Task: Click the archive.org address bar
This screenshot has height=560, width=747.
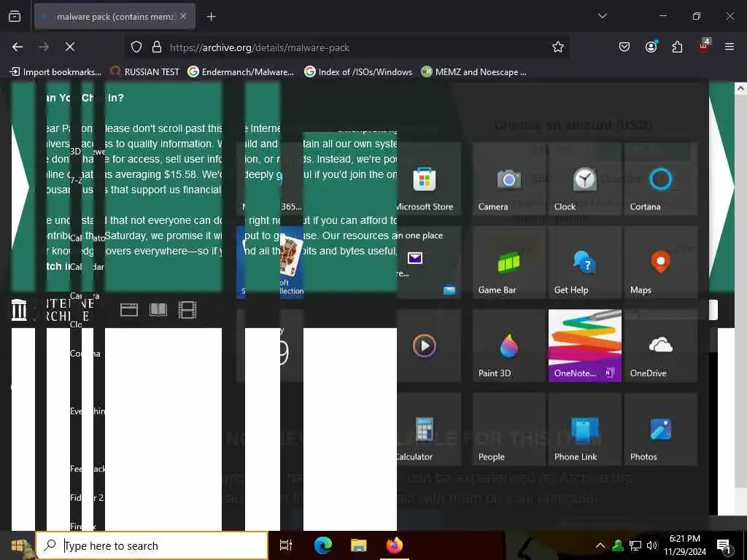Action: coord(347,47)
